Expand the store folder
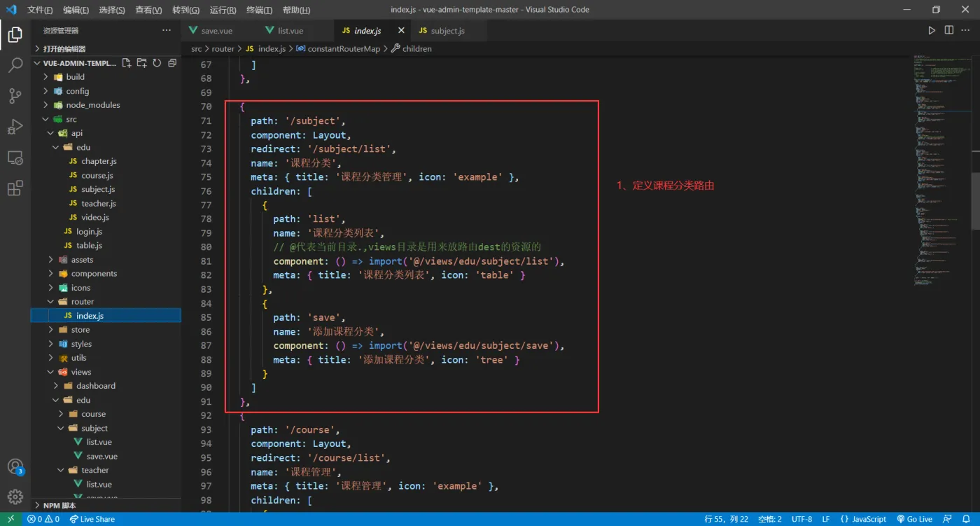Image resolution: width=980 pixels, height=526 pixels. pyautogui.click(x=106, y=330)
